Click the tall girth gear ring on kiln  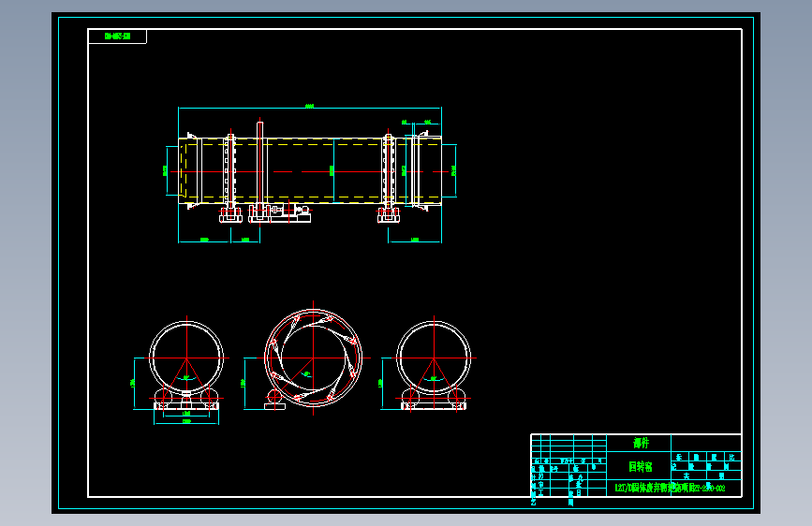click(260, 171)
